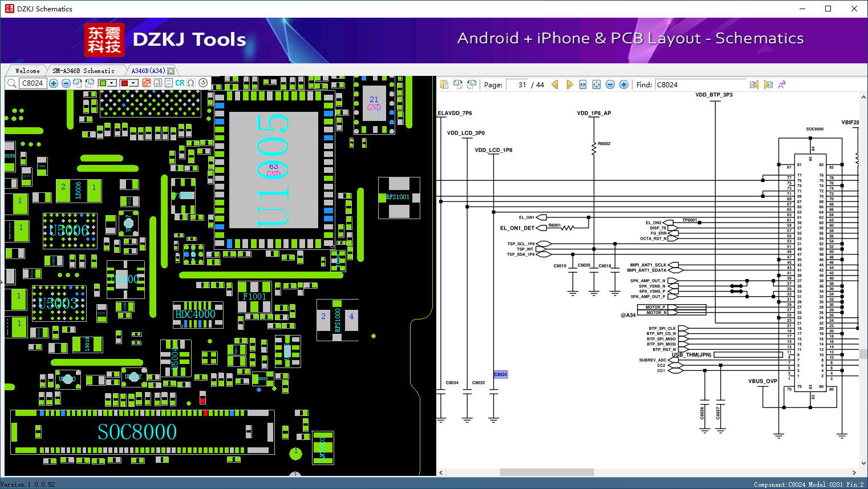The width and height of the screenshot is (868, 489).
Task: Zoom out on the schematic
Action: coord(610,84)
